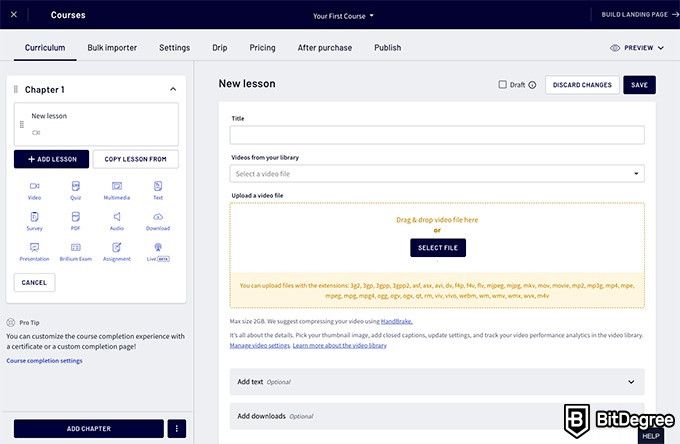Screen dimensions: 680x444
Task: Click the Pro Tip icon
Action: click(x=11, y=323)
